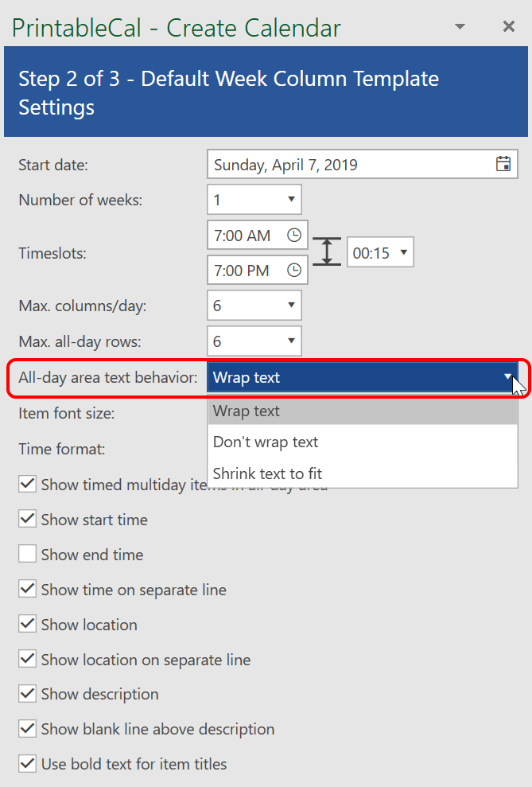532x787 pixels.
Task: Click the timeslot interval height icon
Action: [x=327, y=252]
